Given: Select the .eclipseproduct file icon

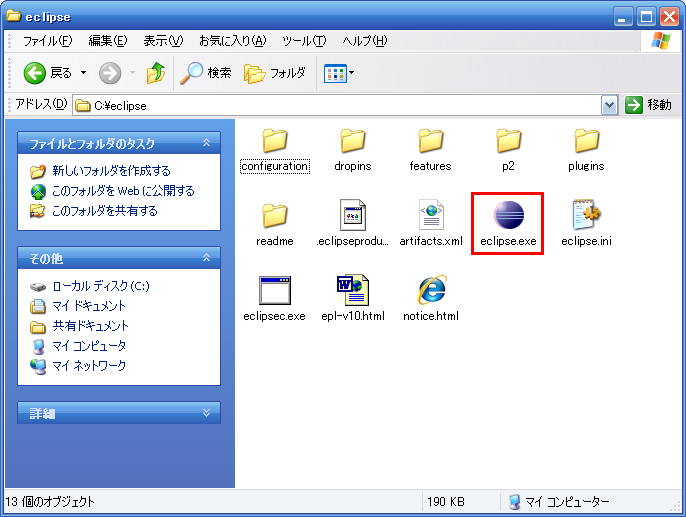Looking at the screenshot, I should [x=353, y=215].
